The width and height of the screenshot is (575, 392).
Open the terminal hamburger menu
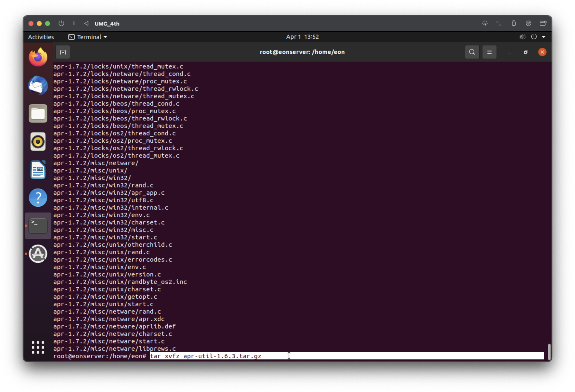489,52
